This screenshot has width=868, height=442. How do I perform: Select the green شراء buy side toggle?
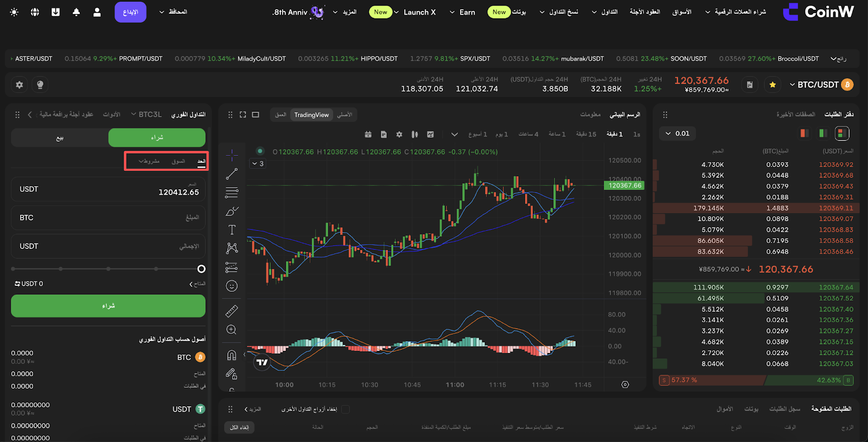point(157,138)
